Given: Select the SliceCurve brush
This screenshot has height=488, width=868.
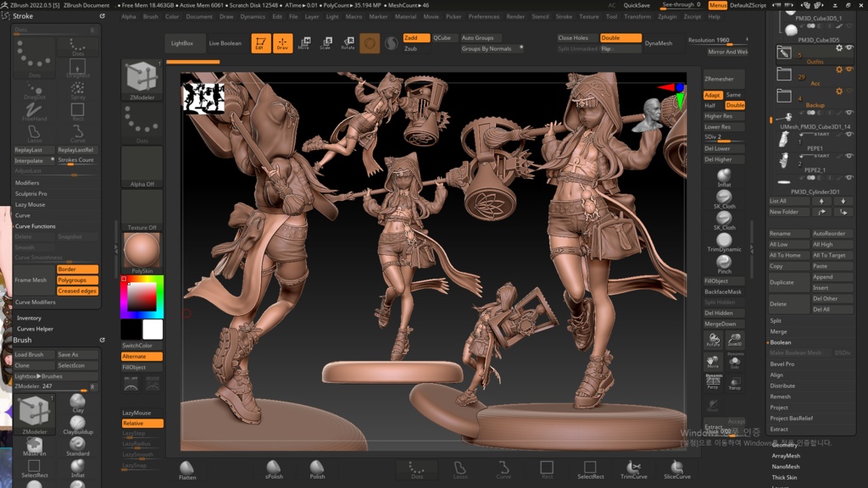Looking at the screenshot, I should click(677, 469).
